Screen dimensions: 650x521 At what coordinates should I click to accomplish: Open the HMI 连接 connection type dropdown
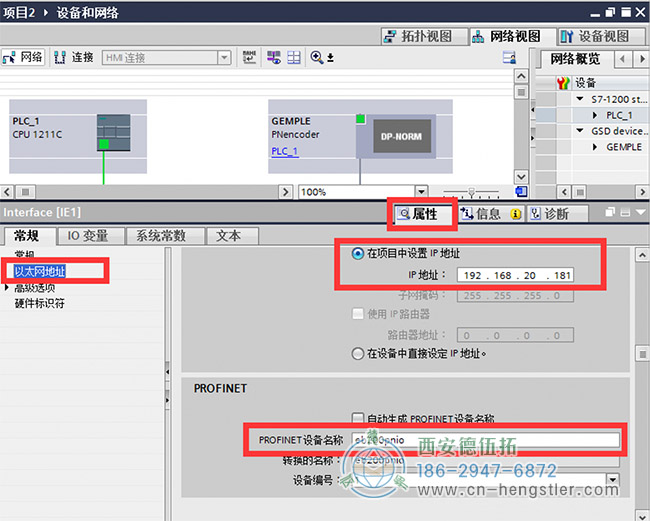[224, 58]
